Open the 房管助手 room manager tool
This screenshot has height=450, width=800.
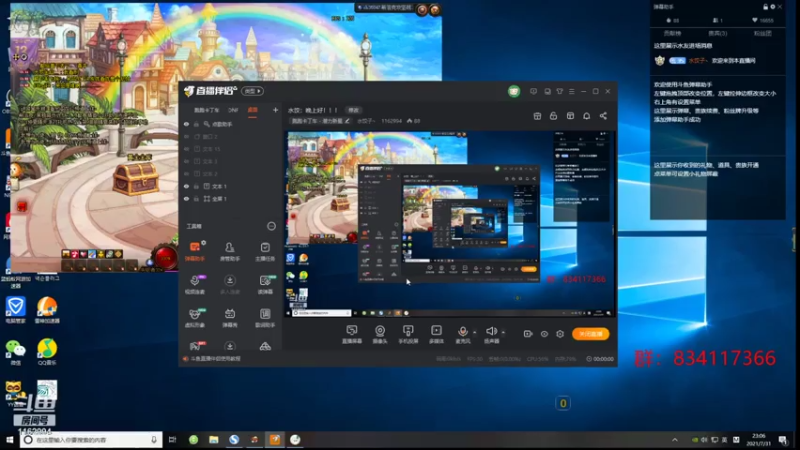click(230, 251)
